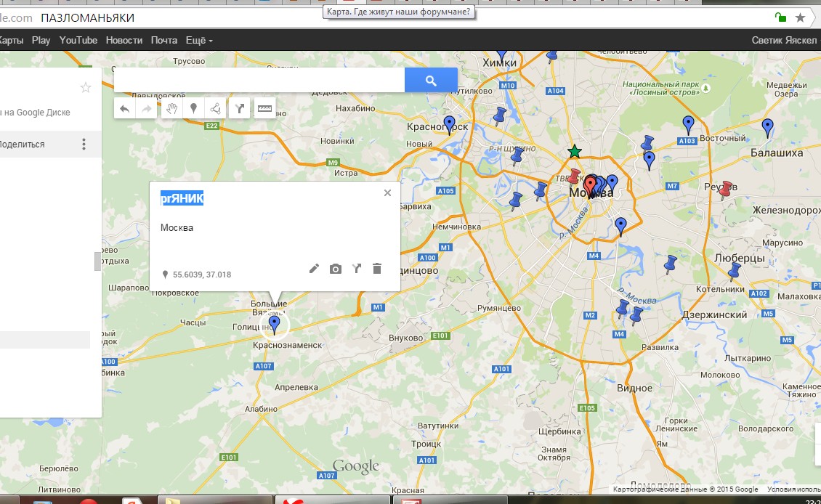Screen dimensions: 821x504
Task: Open Почта from Google top bar
Action: pos(164,41)
